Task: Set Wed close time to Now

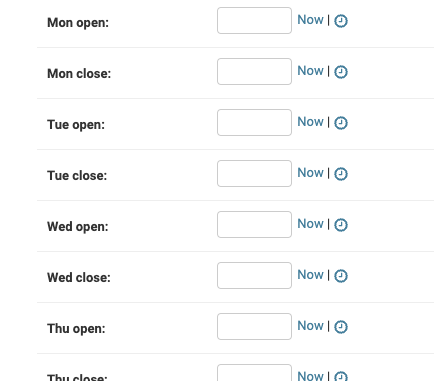Action: tap(310, 275)
